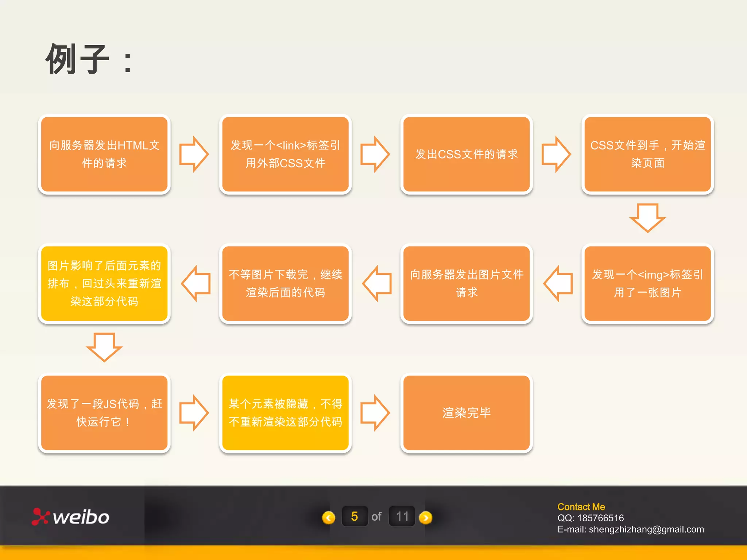Click the down arrow below 图片影响了 box
The height and width of the screenshot is (560, 747).
pos(104,347)
